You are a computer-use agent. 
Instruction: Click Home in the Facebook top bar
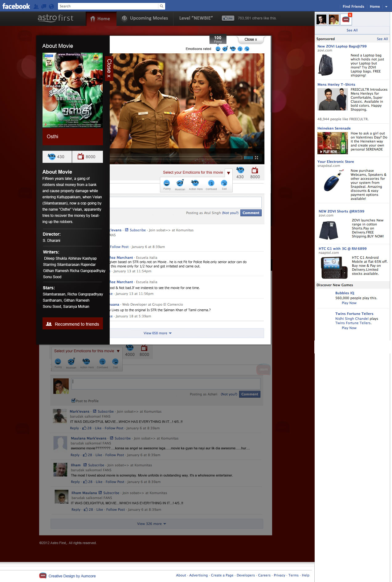point(375,6)
